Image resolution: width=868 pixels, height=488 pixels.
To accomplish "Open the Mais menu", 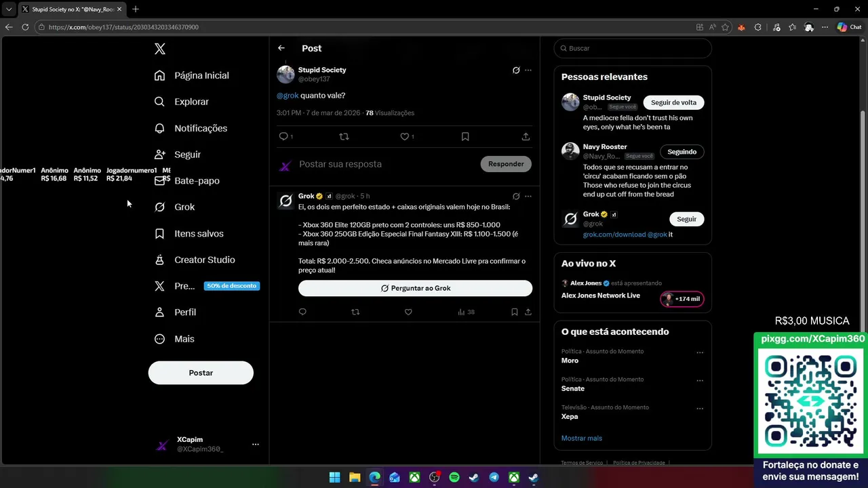I will coord(175,339).
